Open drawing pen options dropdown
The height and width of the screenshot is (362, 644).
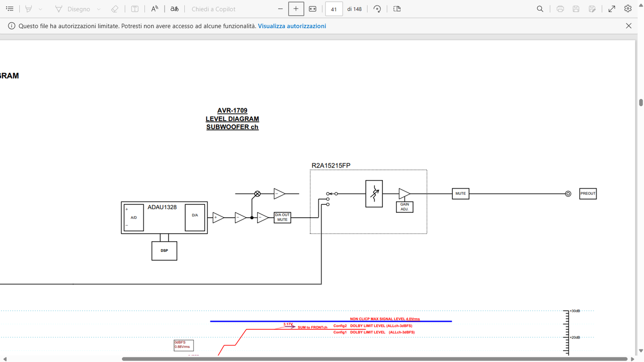tap(99, 9)
